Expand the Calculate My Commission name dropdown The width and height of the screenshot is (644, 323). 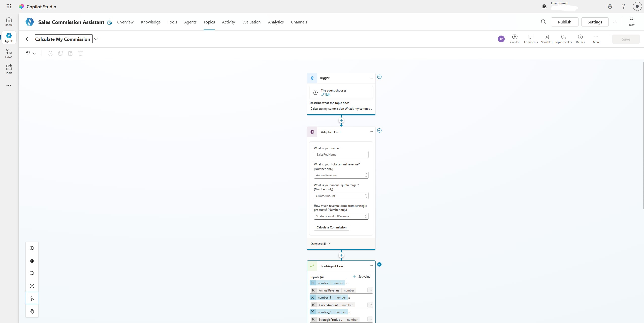pyautogui.click(x=96, y=39)
